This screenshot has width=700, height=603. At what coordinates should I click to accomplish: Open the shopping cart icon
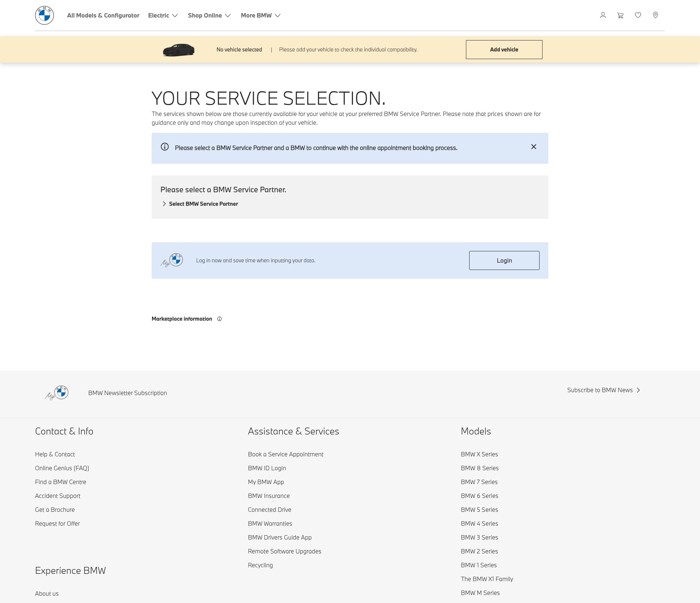621,15
